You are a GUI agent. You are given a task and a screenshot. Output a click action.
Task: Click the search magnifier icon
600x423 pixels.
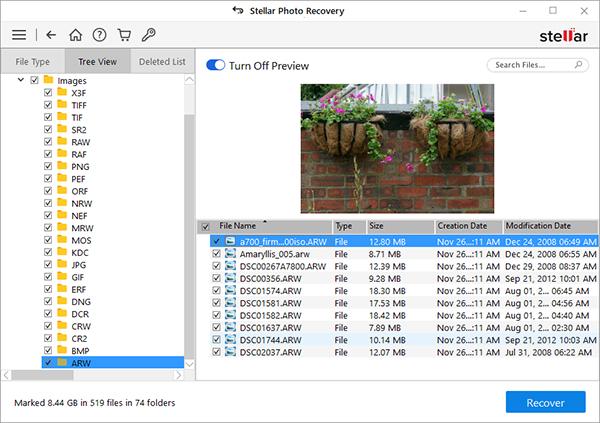click(577, 66)
